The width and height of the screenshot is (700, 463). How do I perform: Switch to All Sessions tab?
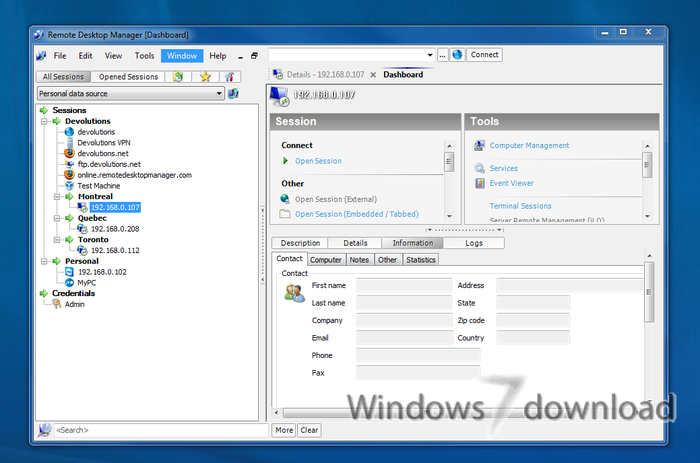tap(63, 77)
